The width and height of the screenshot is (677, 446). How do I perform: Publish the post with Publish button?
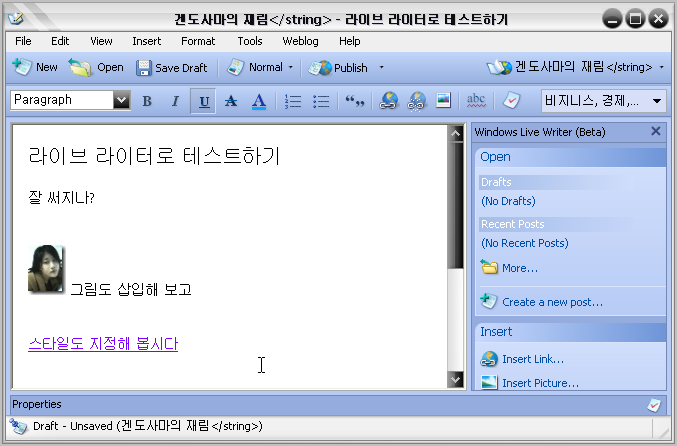tap(338, 68)
